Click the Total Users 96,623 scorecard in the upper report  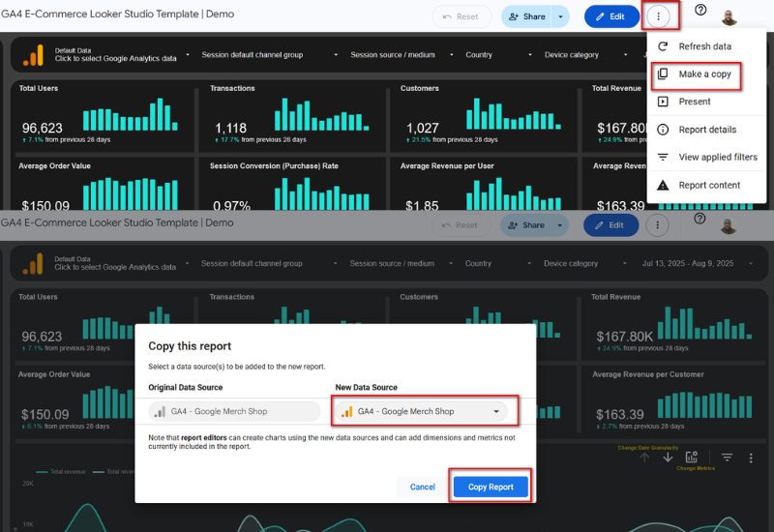[x=104, y=116]
